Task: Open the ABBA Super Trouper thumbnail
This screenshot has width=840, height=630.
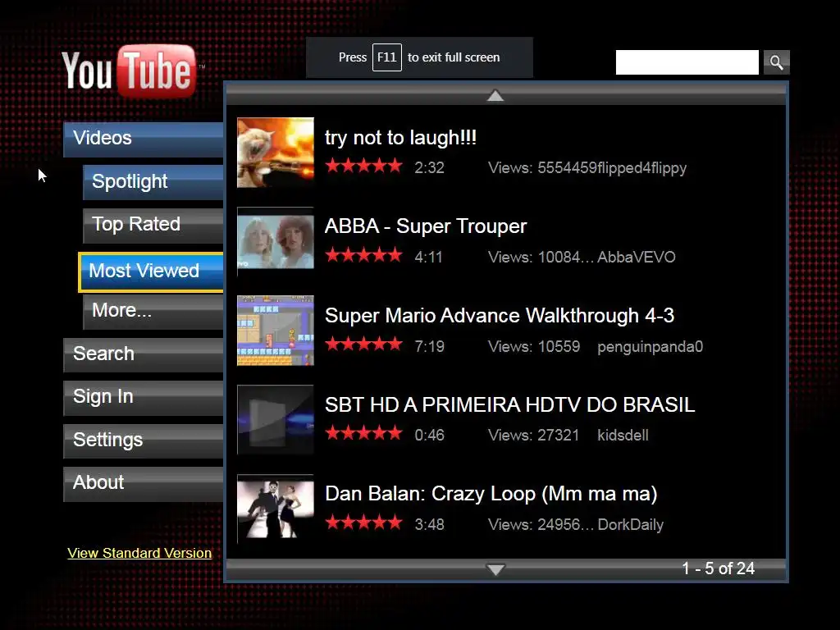Action: click(276, 242)
